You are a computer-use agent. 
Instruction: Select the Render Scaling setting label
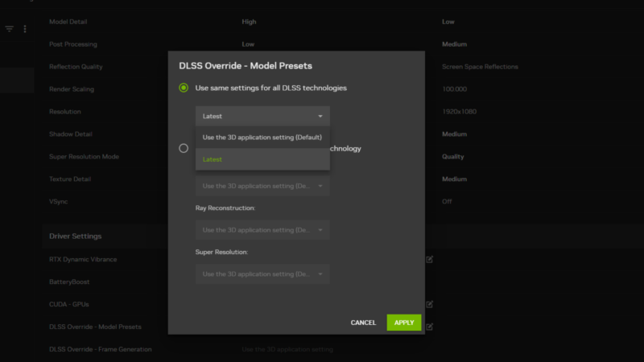72,89
